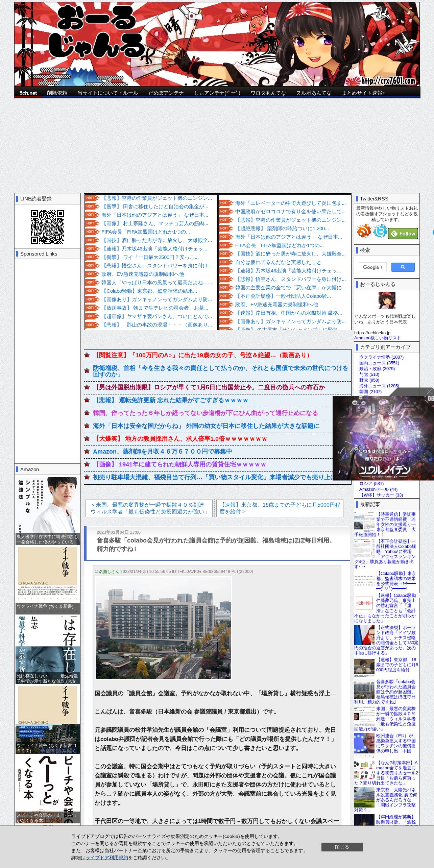Open 自分は疲れてるんだなと実感 link

[x=278, y=262]
